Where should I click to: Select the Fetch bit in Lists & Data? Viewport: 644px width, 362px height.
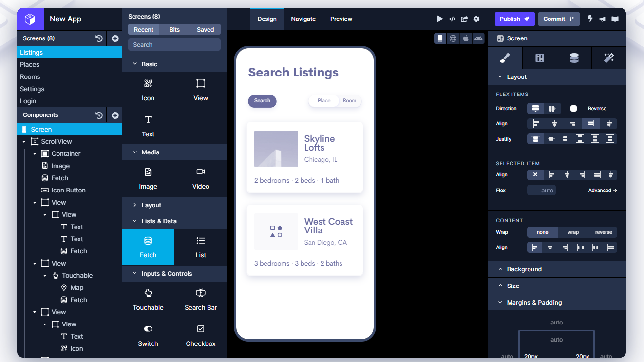click(148, 247)
